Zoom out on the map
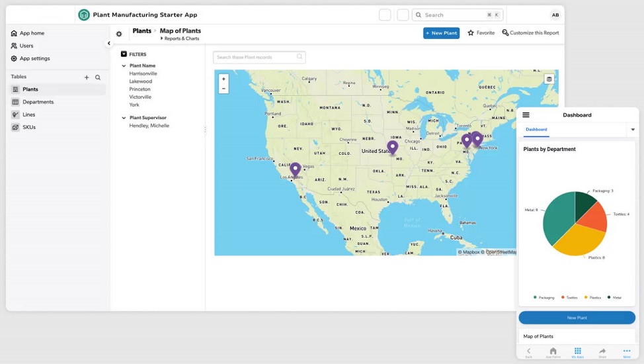This screenshot has width=644, height=364. click(x=223, y=88)
